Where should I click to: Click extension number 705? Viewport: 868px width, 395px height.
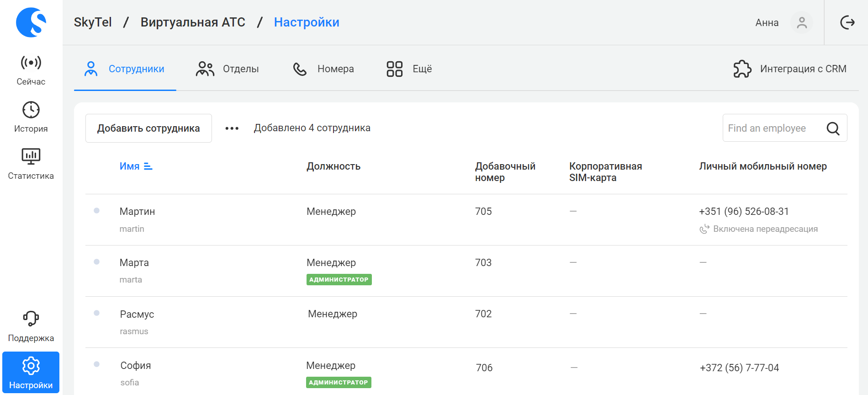[x=483, y=212]
